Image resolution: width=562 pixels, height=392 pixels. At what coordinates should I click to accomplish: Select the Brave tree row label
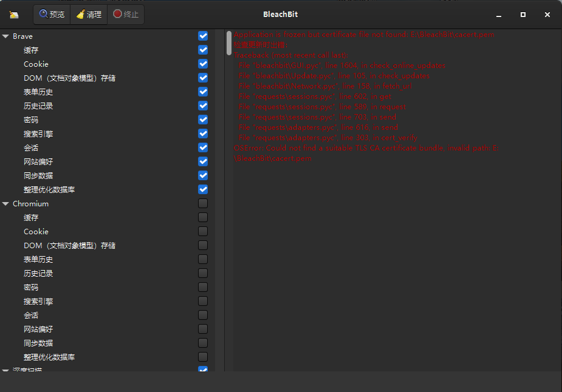click(x=22, y=36)
